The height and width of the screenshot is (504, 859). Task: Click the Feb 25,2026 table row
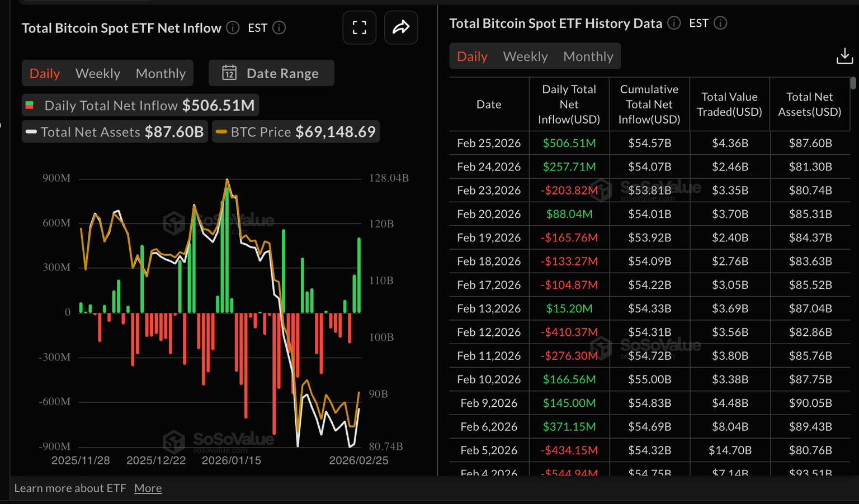pos(649,143)
